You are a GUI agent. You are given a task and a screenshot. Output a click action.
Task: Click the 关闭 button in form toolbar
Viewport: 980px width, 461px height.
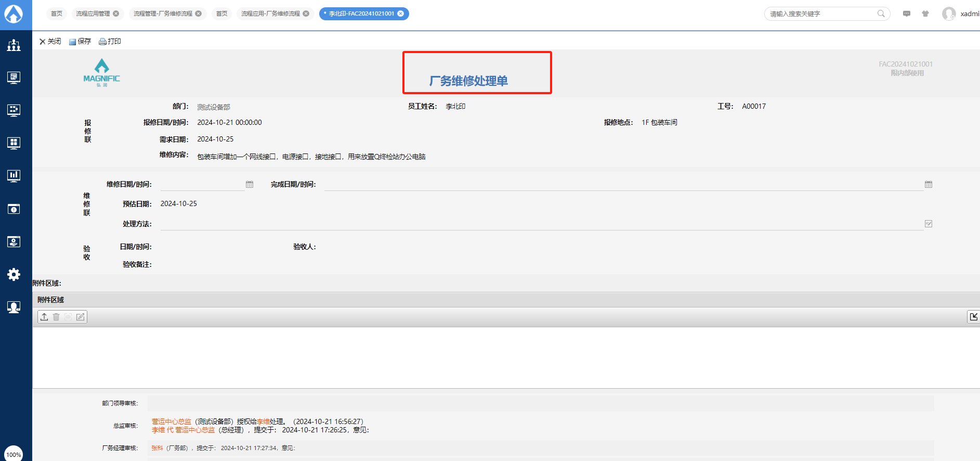pos(50,41)
